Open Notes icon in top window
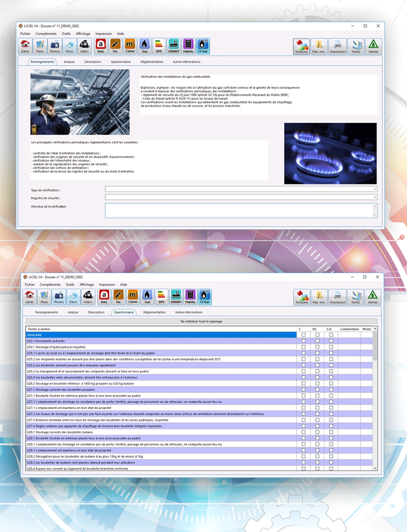407x532 pixels. tap(356, 46)
